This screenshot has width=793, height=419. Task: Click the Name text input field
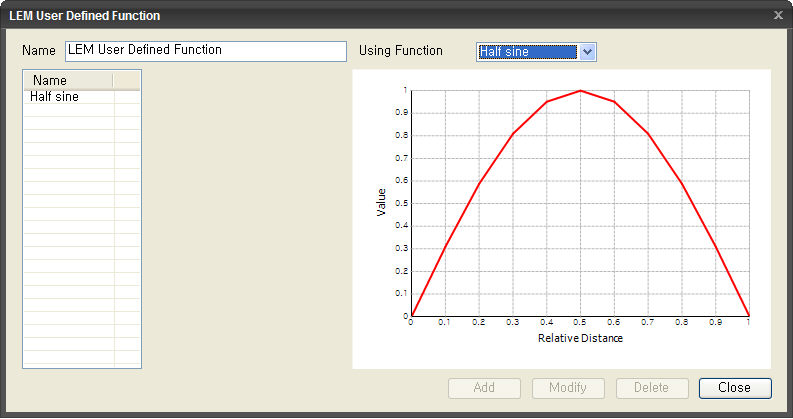[x=205, y=51]
